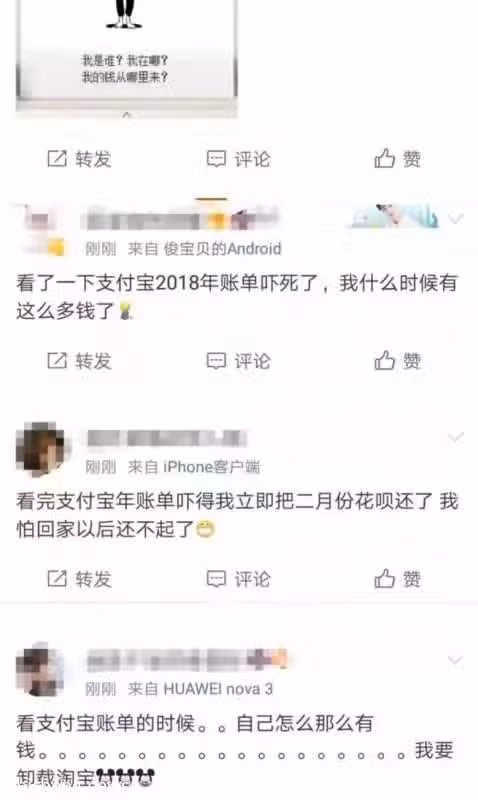
Task: Open the post text about 卸载淘宝
Action: click(x=235, y=751)
